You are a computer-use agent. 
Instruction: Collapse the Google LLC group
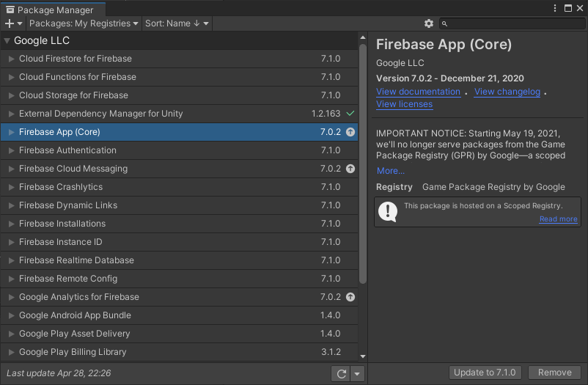[7, 40]
